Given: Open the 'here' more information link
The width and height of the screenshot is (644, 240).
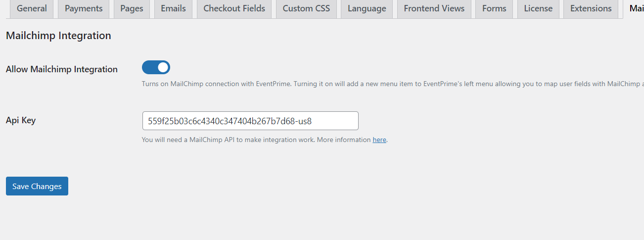Looking at the screenshot, I should click(x=379, y=140).
